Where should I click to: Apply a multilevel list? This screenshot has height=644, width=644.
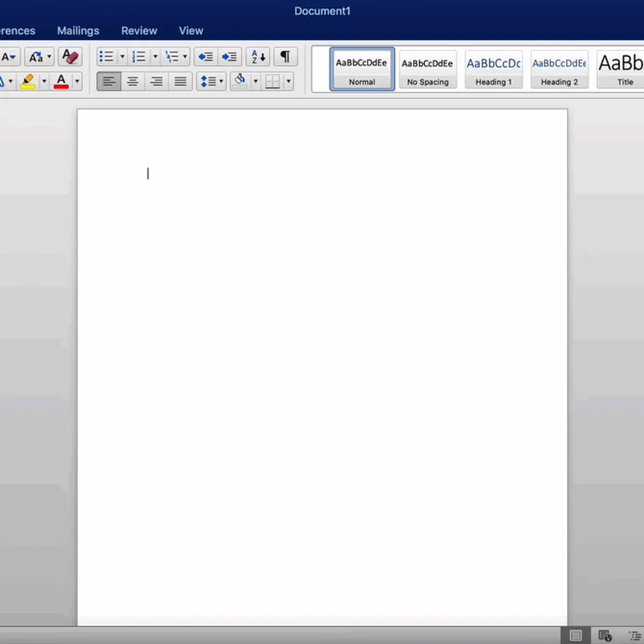coord(172,56)
